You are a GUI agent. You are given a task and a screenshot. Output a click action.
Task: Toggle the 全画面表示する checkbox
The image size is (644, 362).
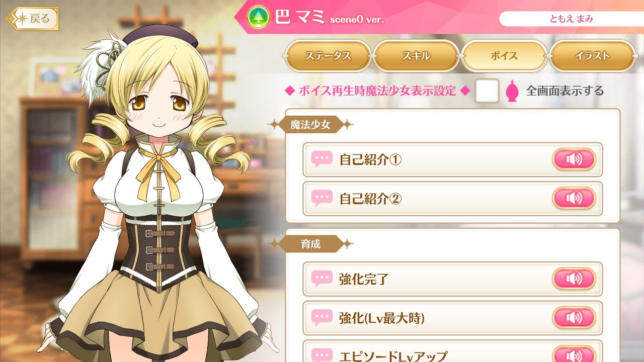(x=487, y=90)
